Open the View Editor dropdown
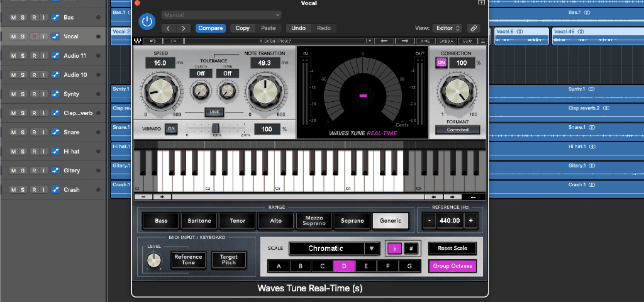644x302 pixels. tap(448, 28)
